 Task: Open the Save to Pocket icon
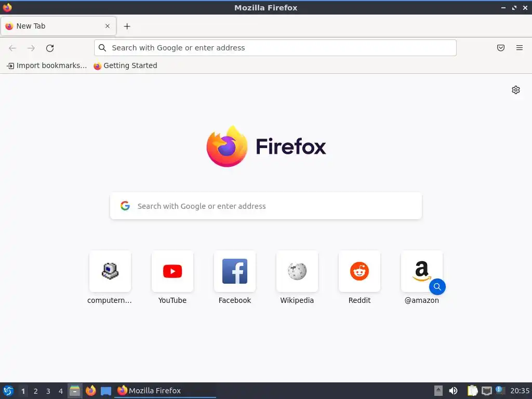click(x=501, y=48)
